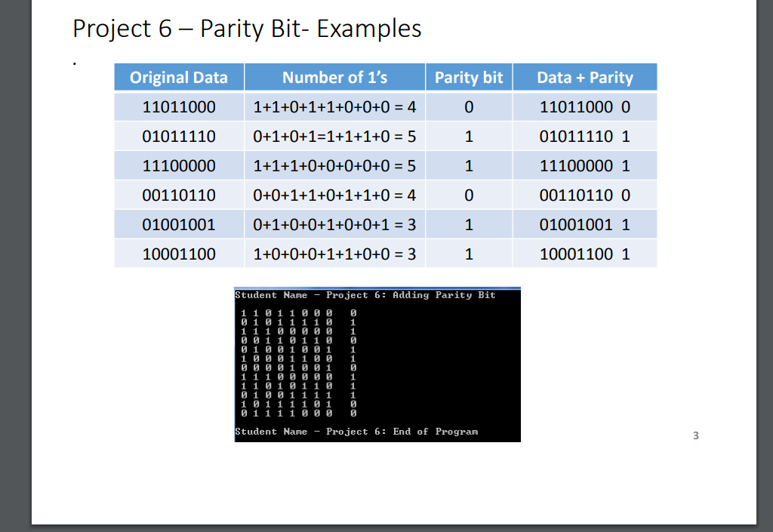Click the table cell containing '11011000'

click(x=178, y=106)
